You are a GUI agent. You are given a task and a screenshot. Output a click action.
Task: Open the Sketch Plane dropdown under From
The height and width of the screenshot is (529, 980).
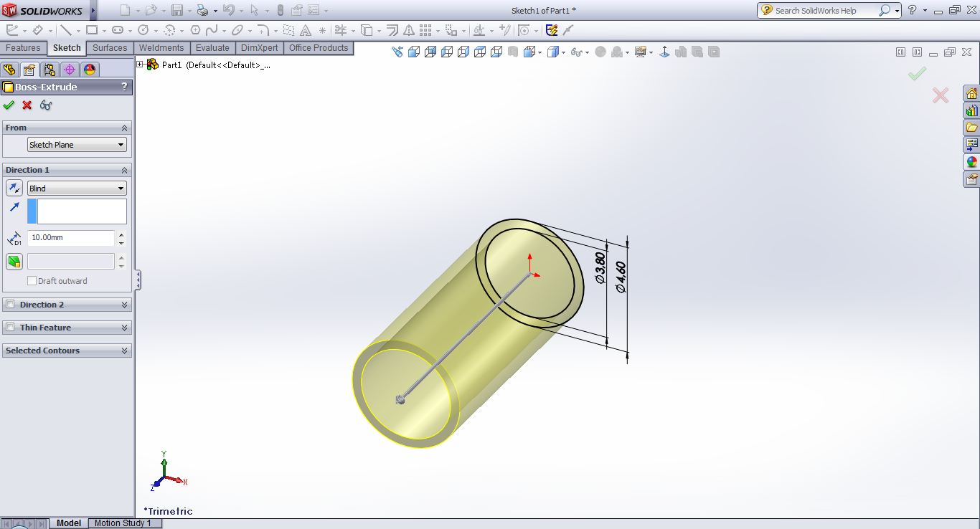pyautogui.click(x=77, y=145)
